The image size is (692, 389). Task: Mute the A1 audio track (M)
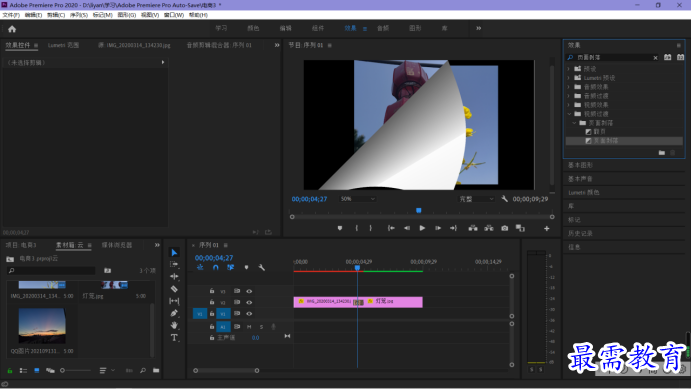point(249,327)
